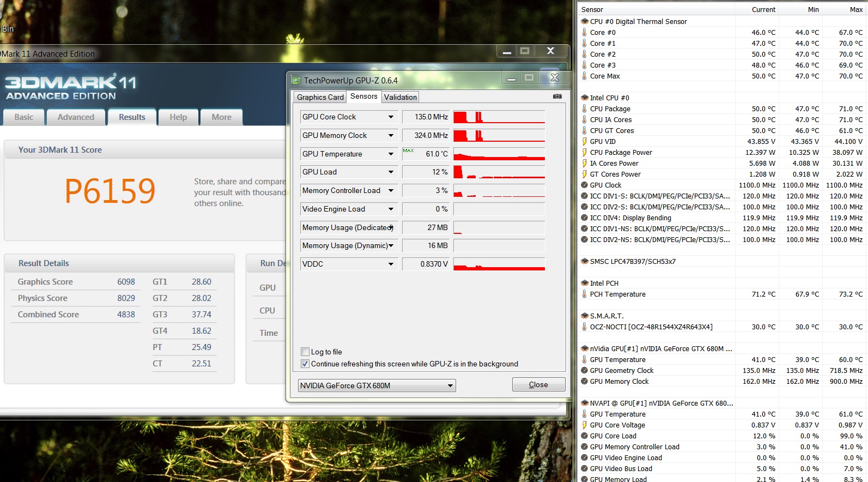Image resolution: width=868 pixels, height=482 pixels.
Task: Click the thermometer icon beside Core Max
Action: [x=585, y=76]
